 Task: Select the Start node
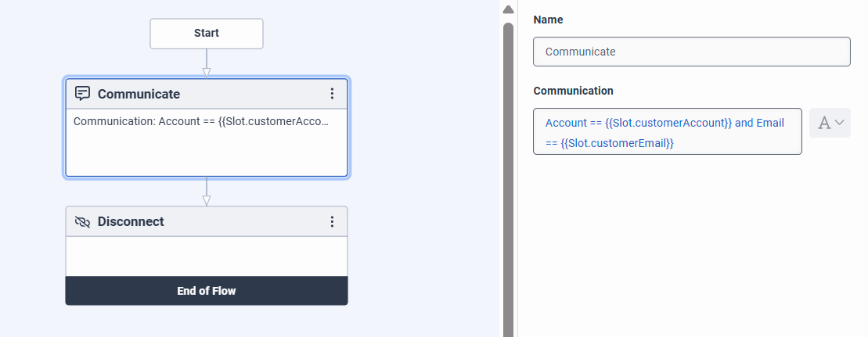click(x=207, y=34)
